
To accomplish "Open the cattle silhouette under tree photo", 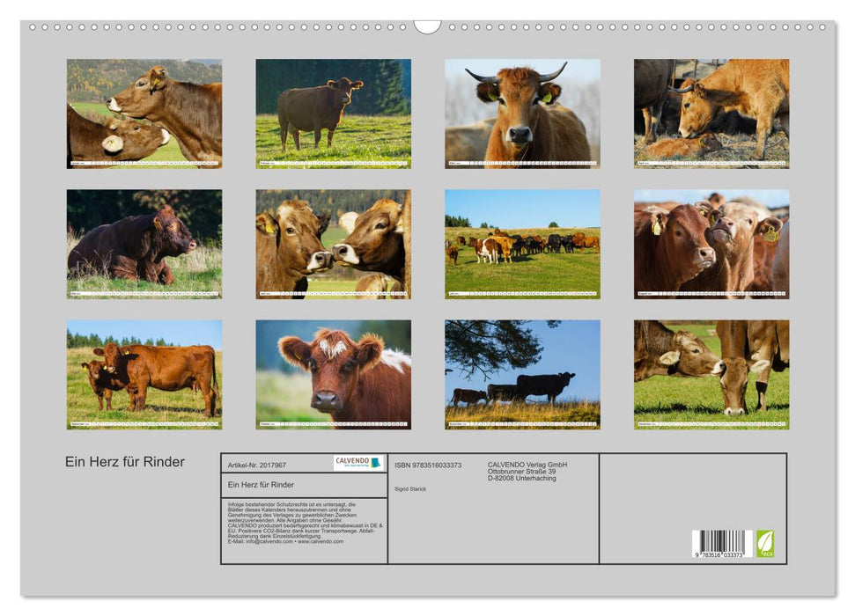I will point(522,374).
